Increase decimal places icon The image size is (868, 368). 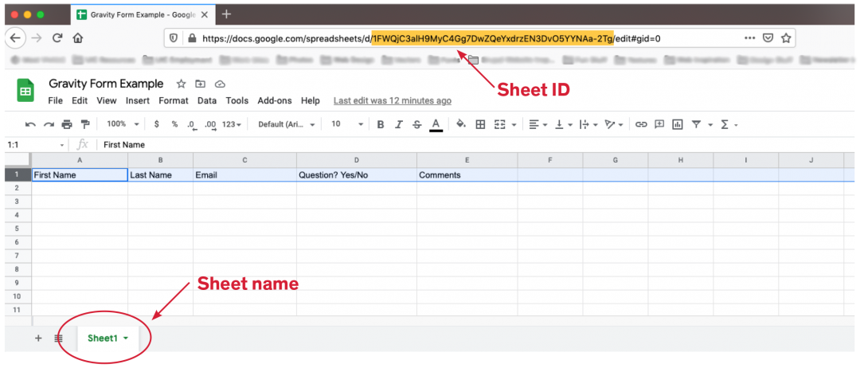[x=210, y=125]
